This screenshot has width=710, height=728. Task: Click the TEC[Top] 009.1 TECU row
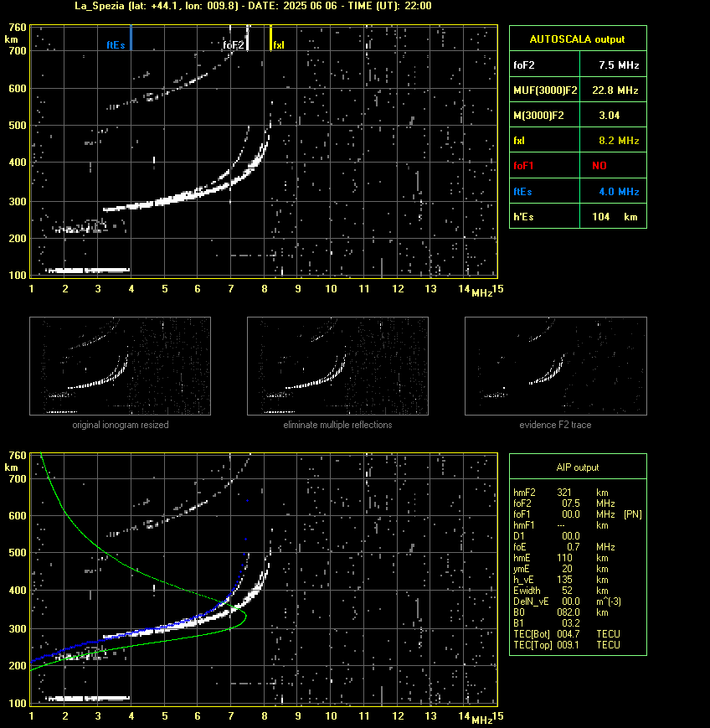pyautogui.click(x=567, y=644)
